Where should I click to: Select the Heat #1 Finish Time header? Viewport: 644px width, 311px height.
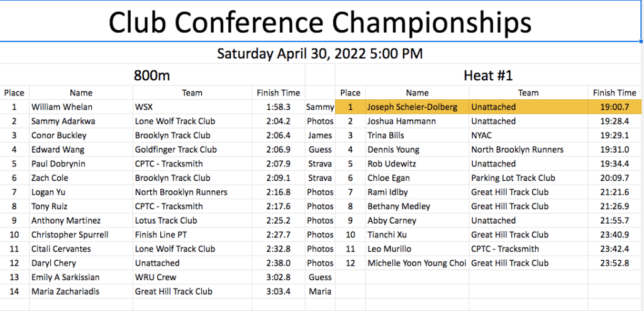pos(614,93)
